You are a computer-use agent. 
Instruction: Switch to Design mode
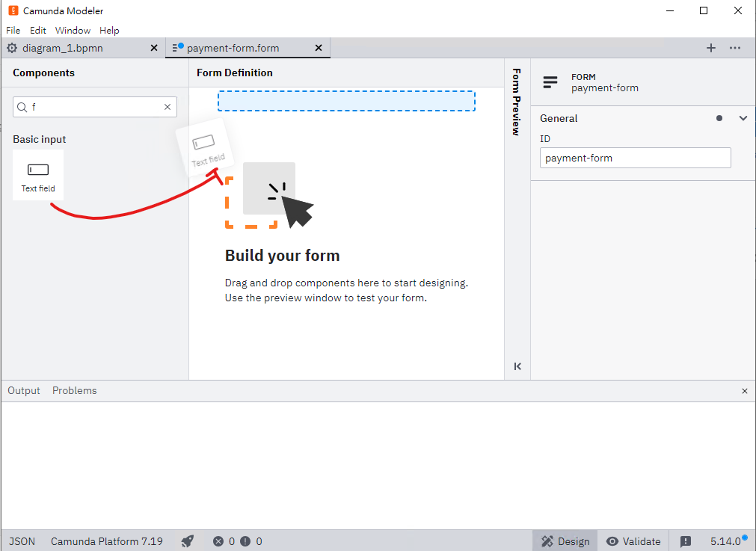pos(565,541)
